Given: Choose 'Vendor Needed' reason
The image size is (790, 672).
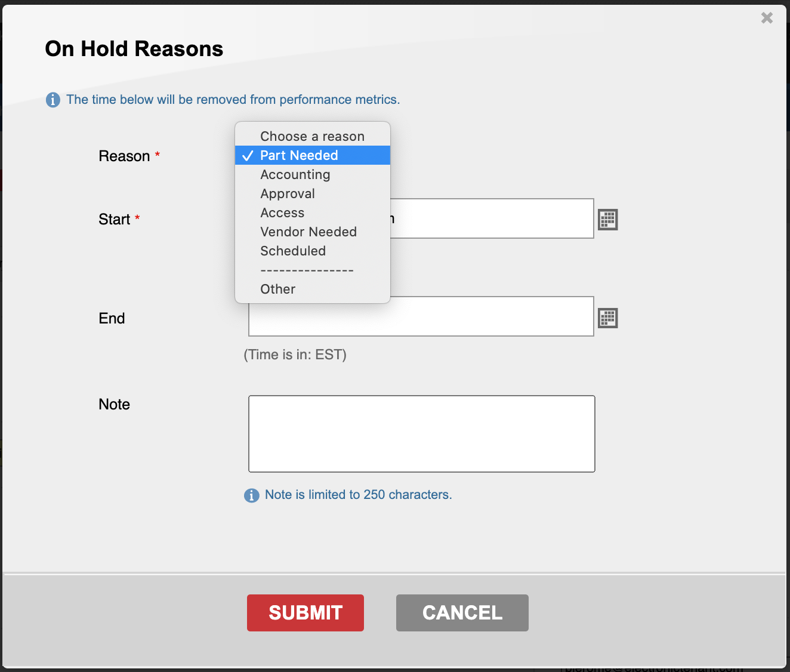Looking at the screenshot, I should (x=308, y=232).
